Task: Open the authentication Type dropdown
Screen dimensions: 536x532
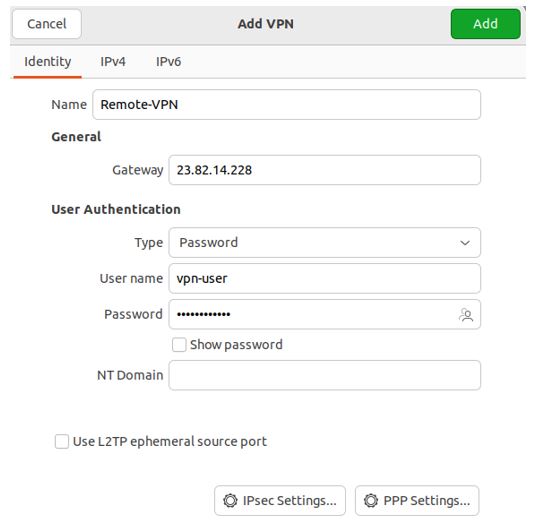Action: [324, 242]
